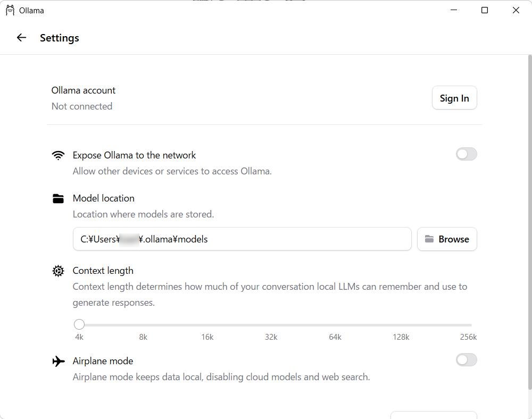
Task: Click the model location path field
Action: point(242,239)
